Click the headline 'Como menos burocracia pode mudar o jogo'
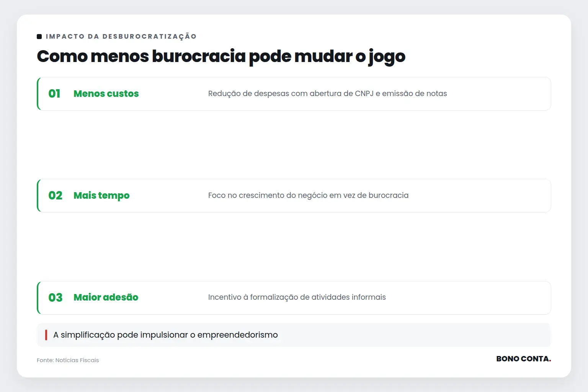This screenshot has height=392, width=588. click(221, 56)
